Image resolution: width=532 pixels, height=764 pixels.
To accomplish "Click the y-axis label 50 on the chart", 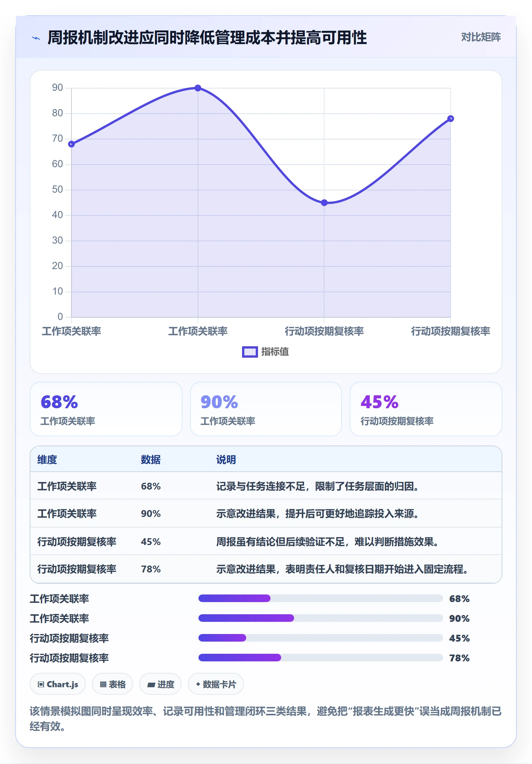I will click(x=57, y=189).
